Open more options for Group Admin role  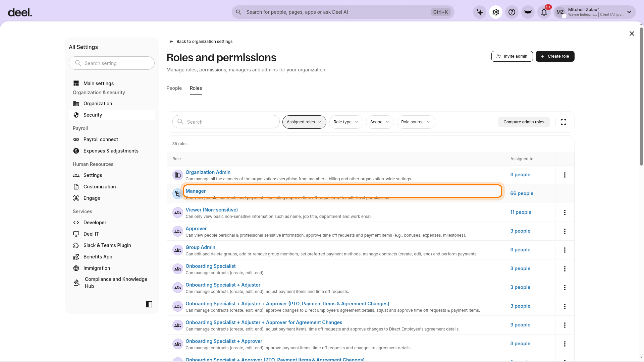point(565,250)
